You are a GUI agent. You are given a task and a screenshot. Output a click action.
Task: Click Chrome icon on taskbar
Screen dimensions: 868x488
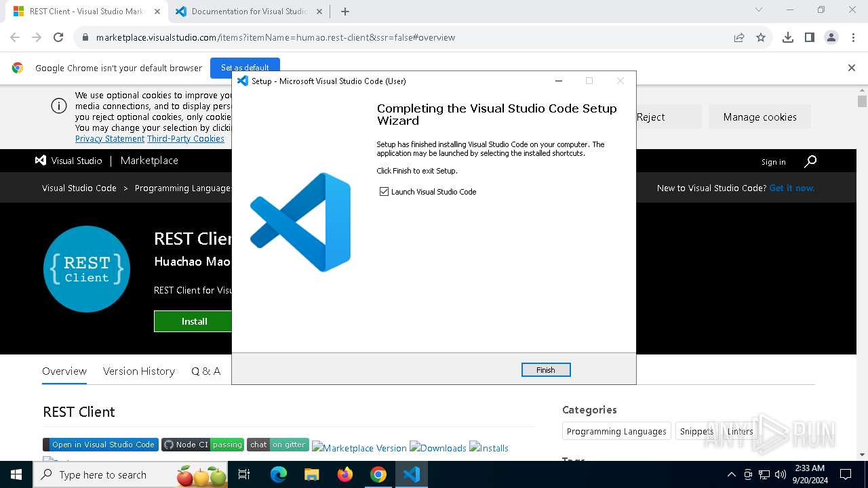pyautogui.click(x=378, y=474)
